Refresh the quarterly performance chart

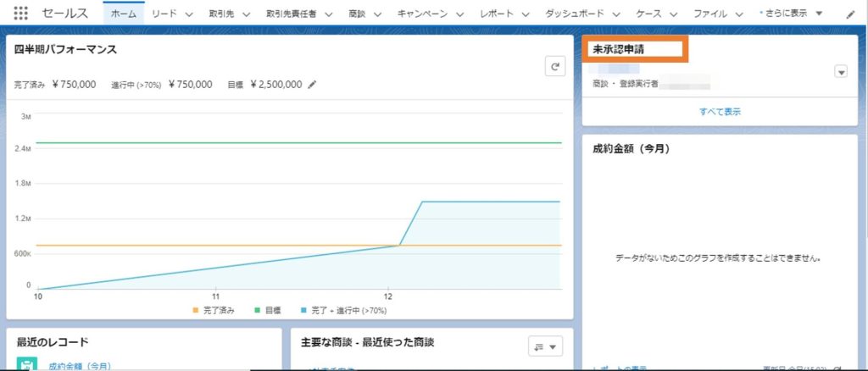[x=555, y=66]
